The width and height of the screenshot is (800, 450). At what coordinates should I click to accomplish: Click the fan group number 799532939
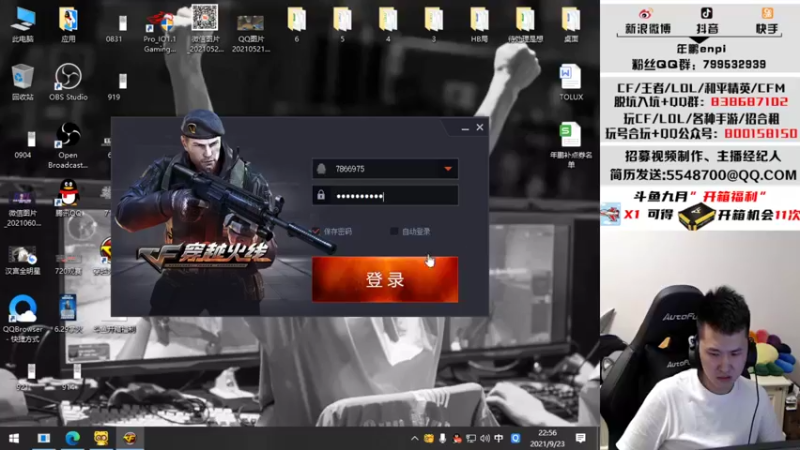[734, 64]
